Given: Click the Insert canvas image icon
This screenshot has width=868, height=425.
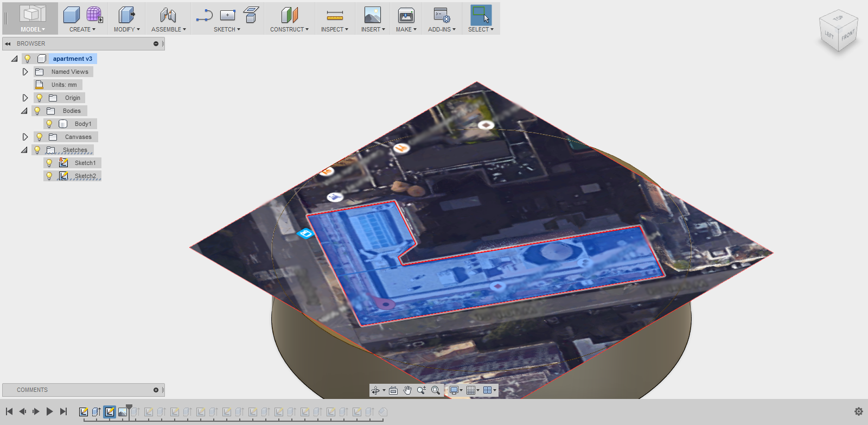Looking at the screenshot, I should click(x=373, y=15).
